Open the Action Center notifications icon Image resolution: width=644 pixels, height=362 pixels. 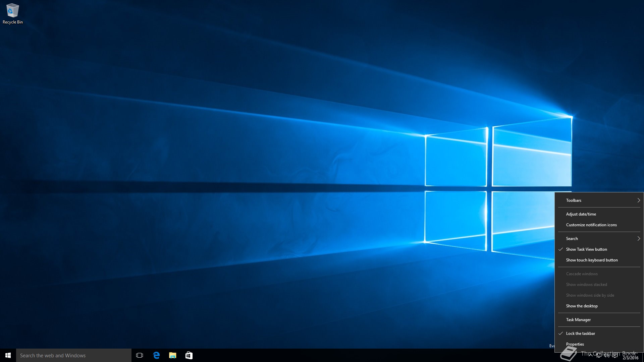click(x=615, y=356)
